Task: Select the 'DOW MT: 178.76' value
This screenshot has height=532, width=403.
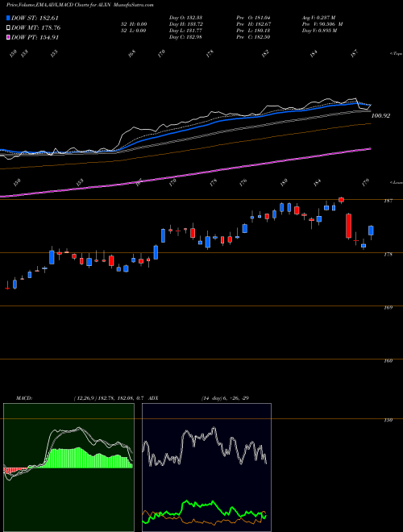Action: coord(36,27)
